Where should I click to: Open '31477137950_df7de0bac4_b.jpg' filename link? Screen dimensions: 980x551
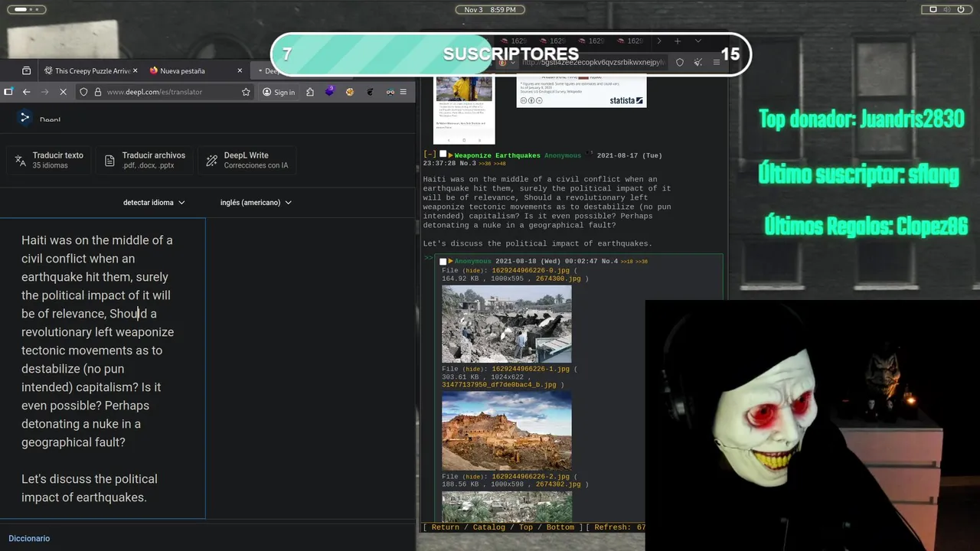pos(499,385)
